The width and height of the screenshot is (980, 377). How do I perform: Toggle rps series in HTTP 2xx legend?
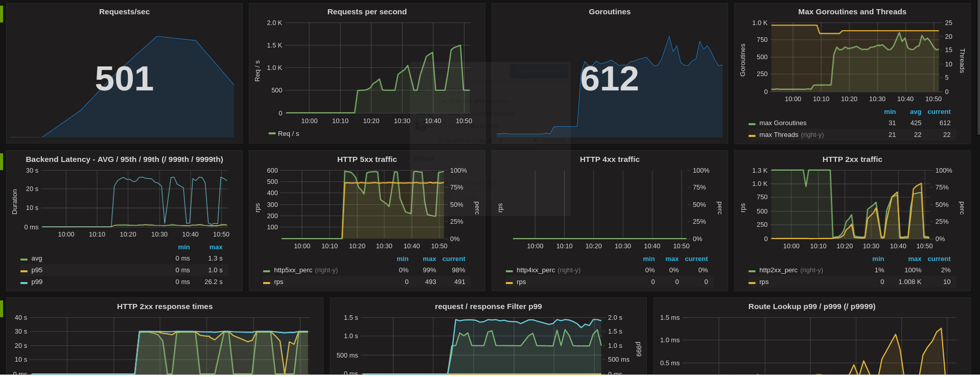(x=764, y=282)
